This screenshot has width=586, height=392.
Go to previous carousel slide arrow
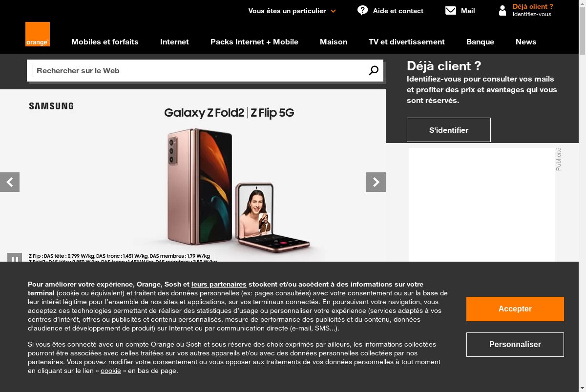(10, 182)
